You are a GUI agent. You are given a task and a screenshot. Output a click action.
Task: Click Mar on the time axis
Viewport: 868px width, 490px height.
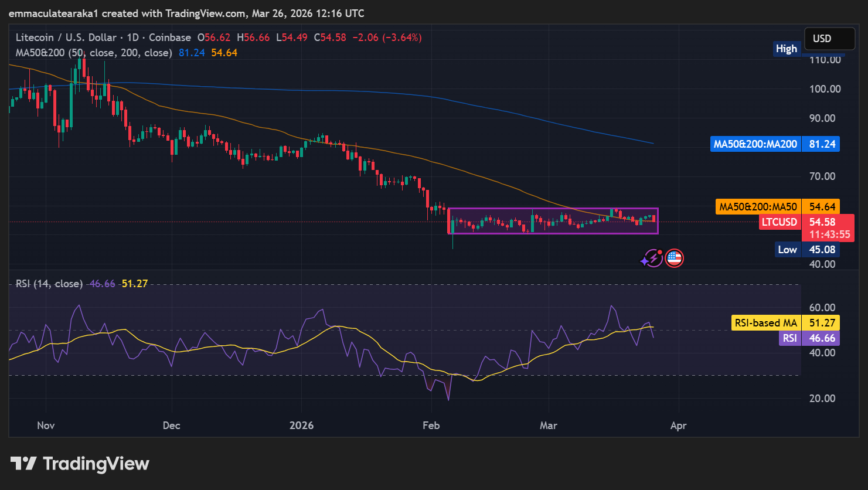coord(548,426)
